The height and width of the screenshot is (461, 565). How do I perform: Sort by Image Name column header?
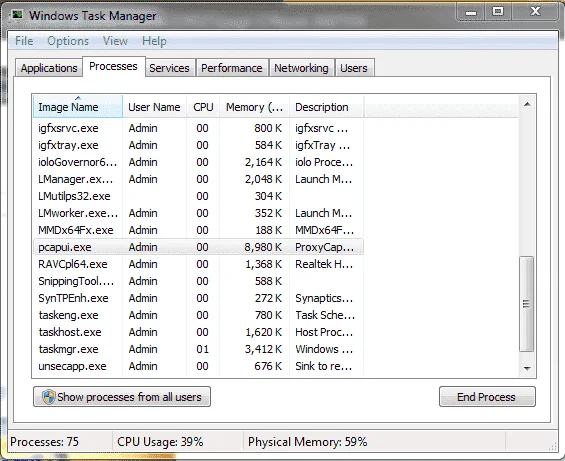(78, 107)
